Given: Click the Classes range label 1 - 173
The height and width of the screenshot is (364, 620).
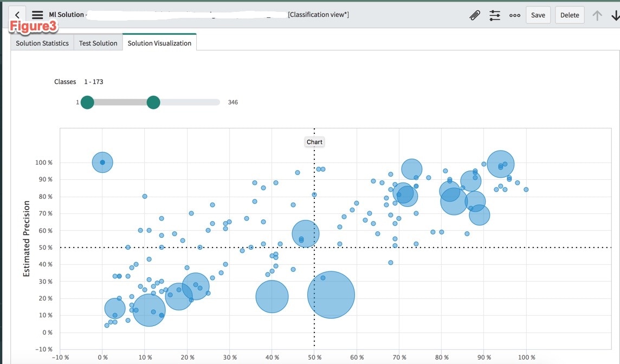Looking at the screenshot, I should pos(94,82).
